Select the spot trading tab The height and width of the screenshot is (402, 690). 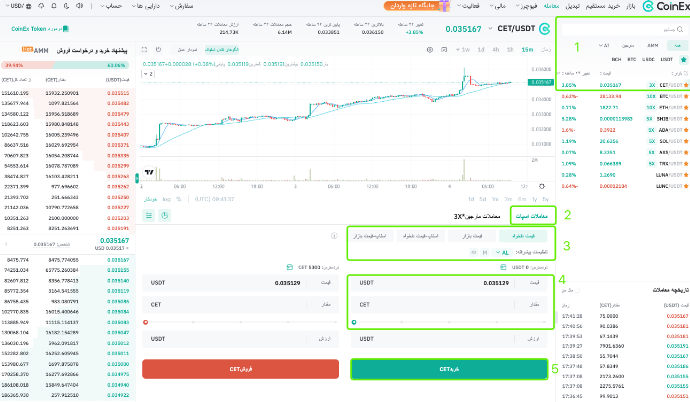point(532,216)
